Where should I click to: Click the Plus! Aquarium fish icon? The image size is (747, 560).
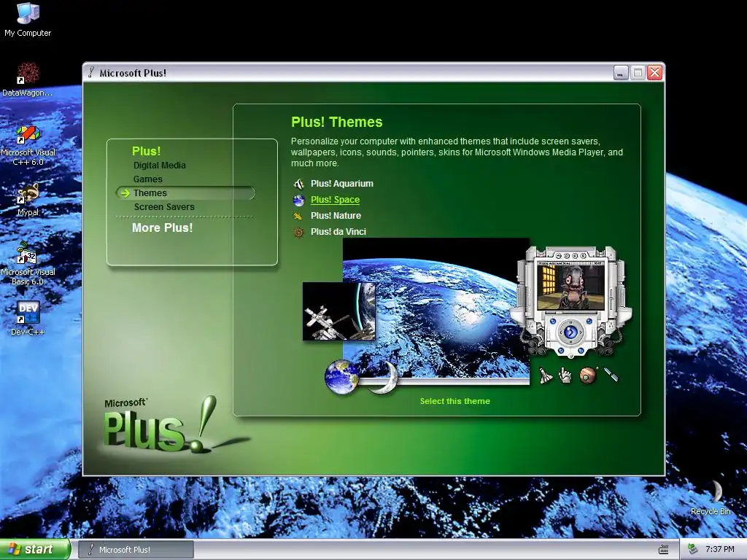pos(298,184)
